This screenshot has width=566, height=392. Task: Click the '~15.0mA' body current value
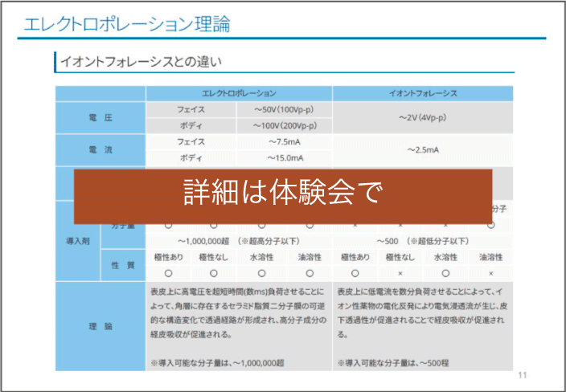click(x=284, y=158)
